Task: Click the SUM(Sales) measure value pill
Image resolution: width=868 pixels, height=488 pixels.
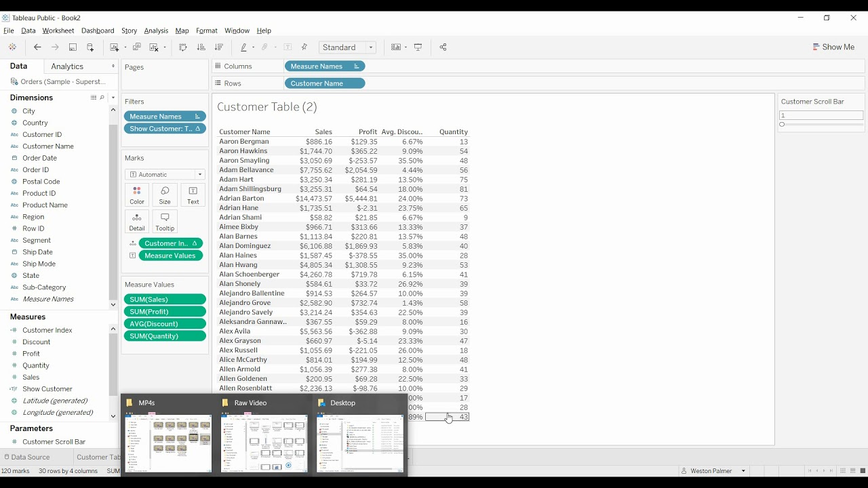Action: (x=165, y=300)
